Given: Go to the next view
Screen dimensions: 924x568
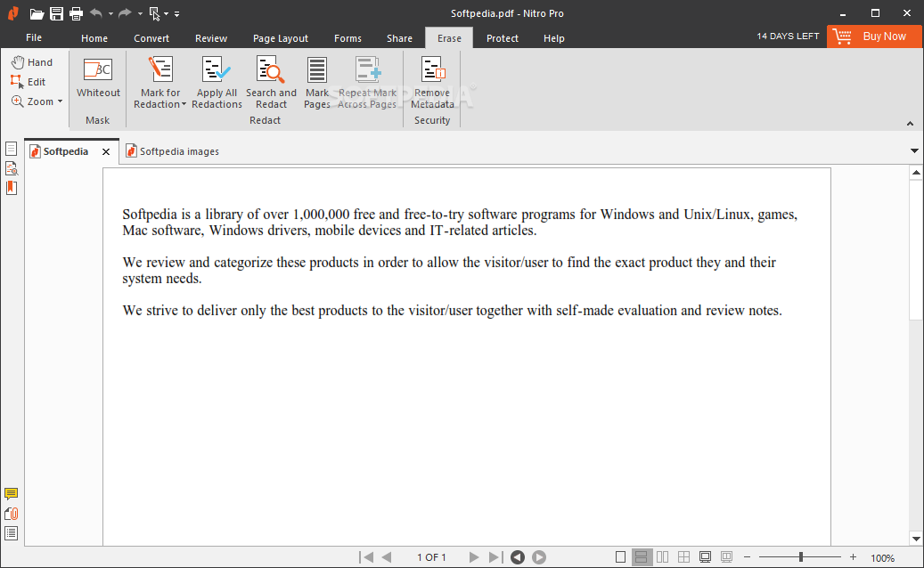Looking at the screenshot, I should (x=539, y=556).
